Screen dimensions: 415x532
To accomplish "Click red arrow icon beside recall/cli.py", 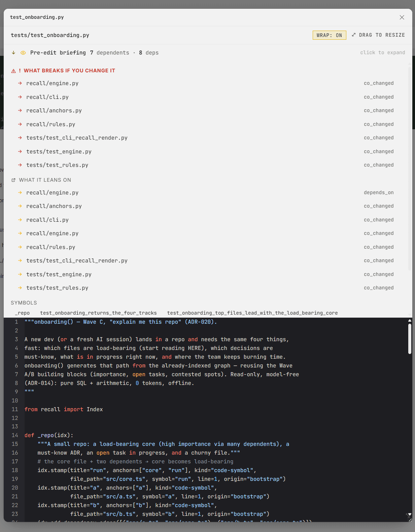I will point(20,97).
